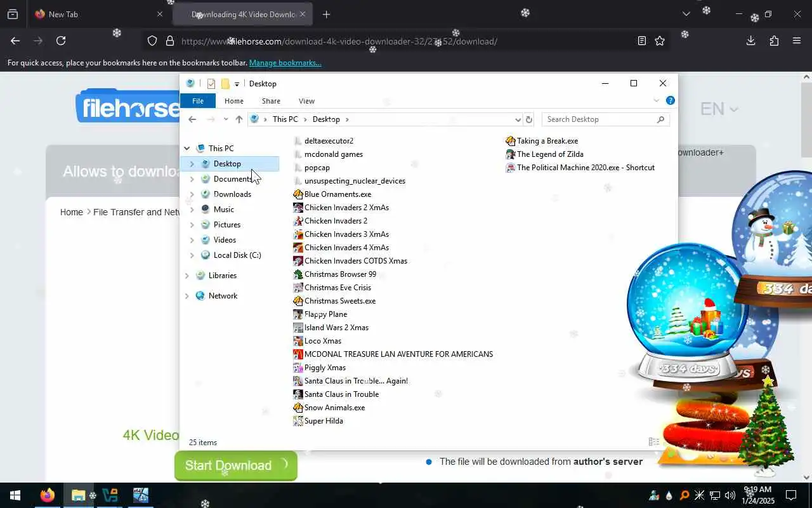
Task: Open Firefox extensions puzzle icon
Action: click(774, 41)
